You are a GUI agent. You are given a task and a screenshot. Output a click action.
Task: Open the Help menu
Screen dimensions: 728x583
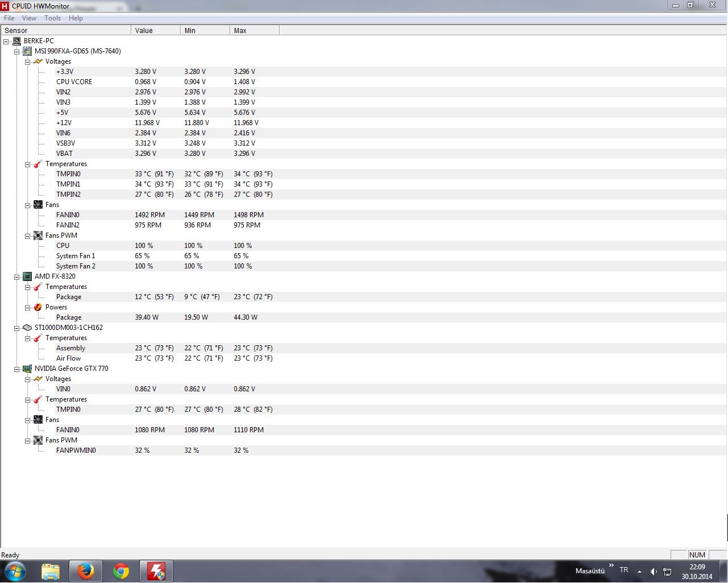(x=76, y=18)
